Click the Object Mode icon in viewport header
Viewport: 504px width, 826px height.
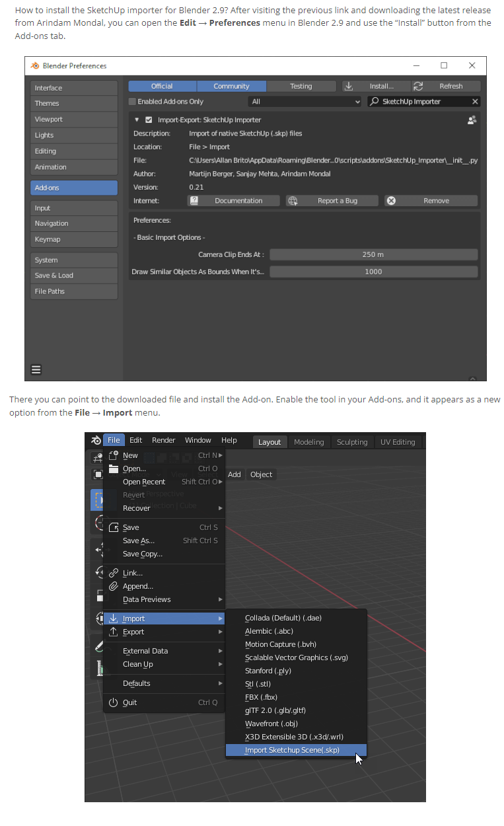(98, 474)
